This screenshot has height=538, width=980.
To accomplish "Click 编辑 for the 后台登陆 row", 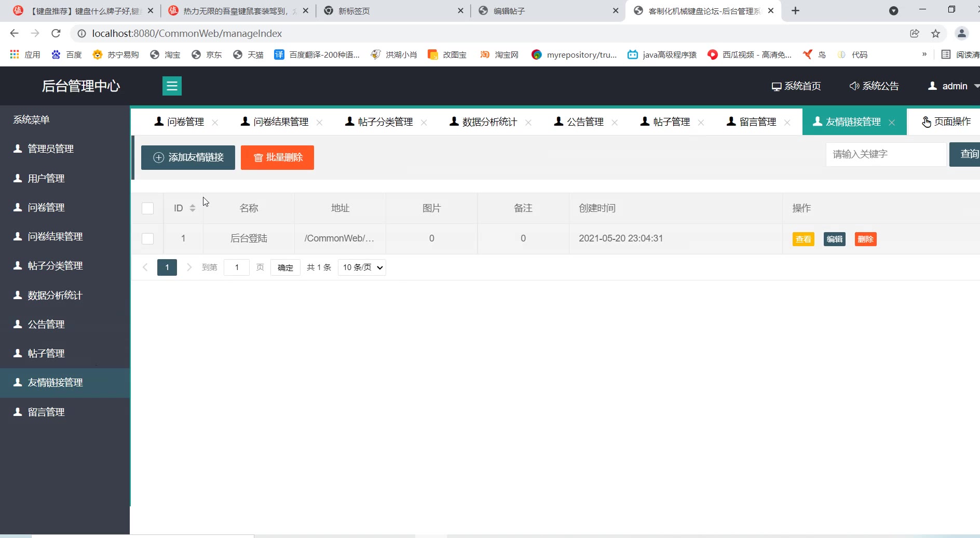I will coord(835,239).
